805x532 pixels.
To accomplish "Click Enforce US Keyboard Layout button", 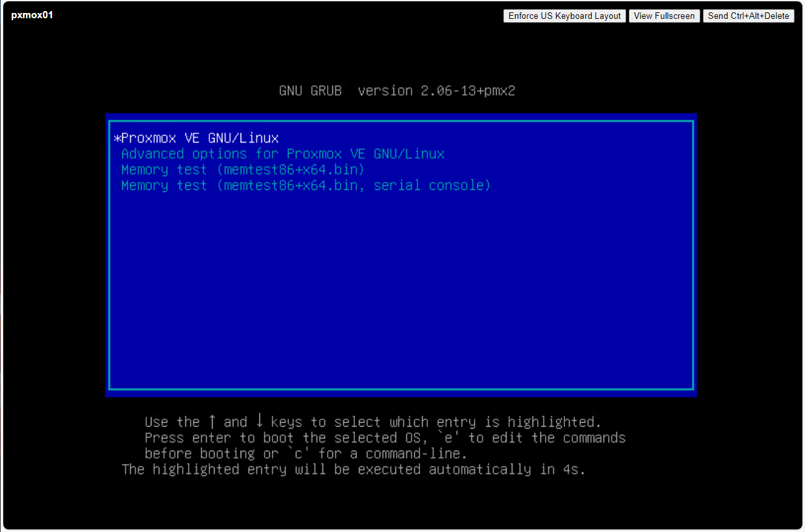I will coord(564,16).
